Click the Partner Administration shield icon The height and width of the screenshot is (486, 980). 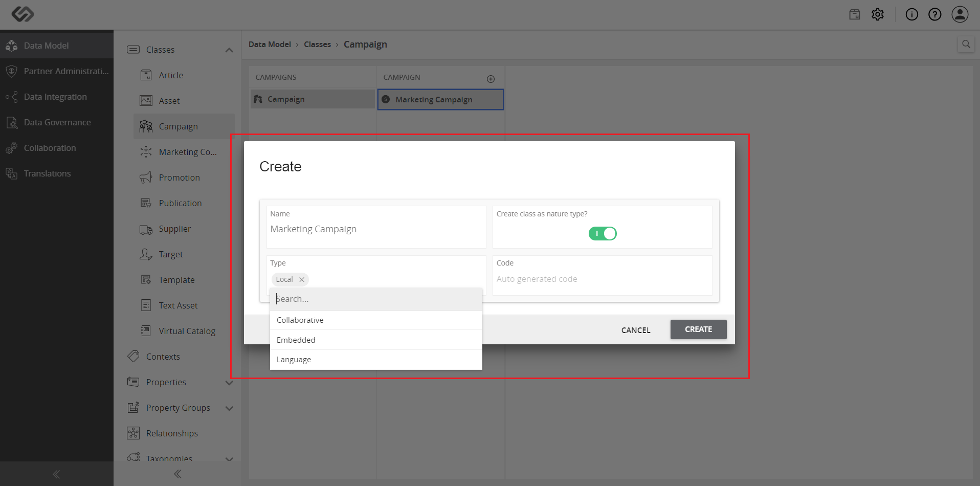tap(12, 71)
